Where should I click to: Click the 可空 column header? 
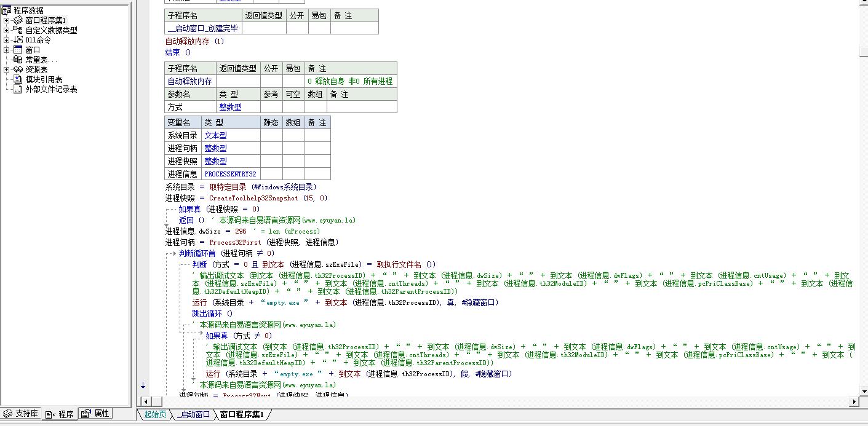[293, 94]
